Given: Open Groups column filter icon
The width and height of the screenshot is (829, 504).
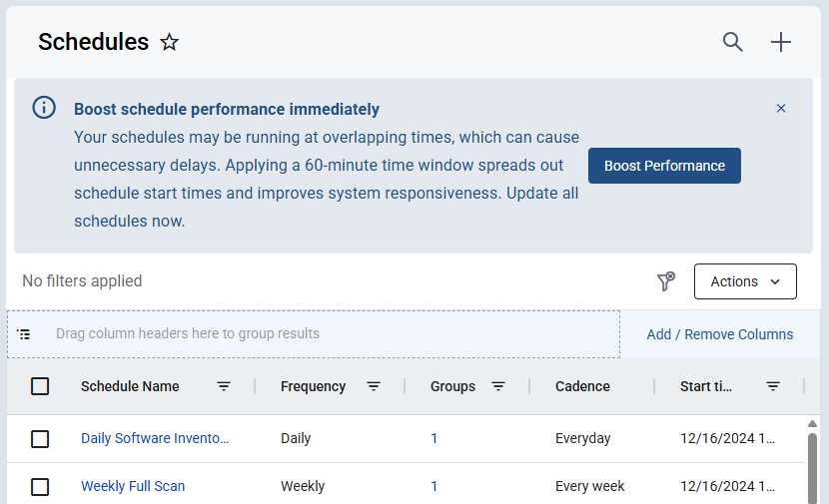Looking at the screenshot, I should point(498,386).
